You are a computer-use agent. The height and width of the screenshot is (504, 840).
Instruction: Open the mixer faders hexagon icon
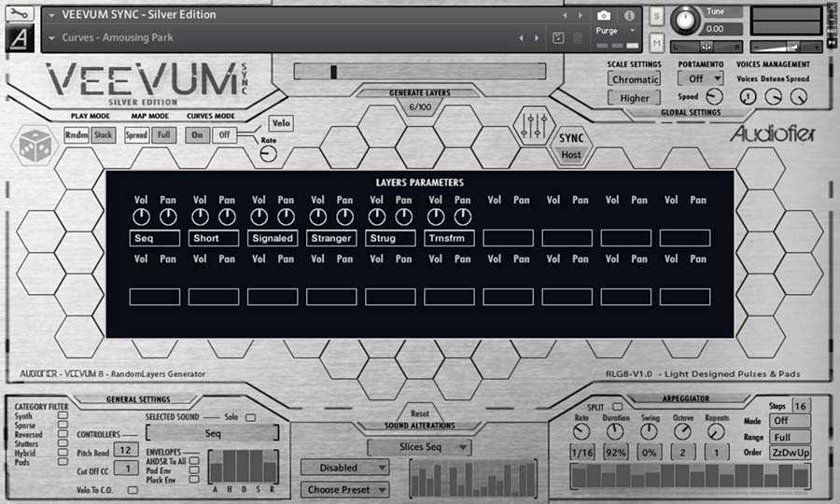click(536, 126)
